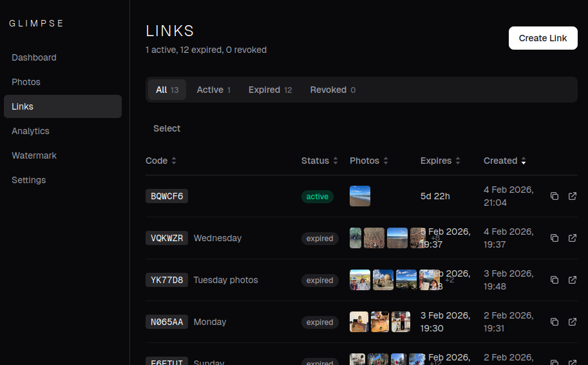The height and width of the screenshot is (365, 588).
Task: Switch to the Expired tab
Action: (270, 90)
